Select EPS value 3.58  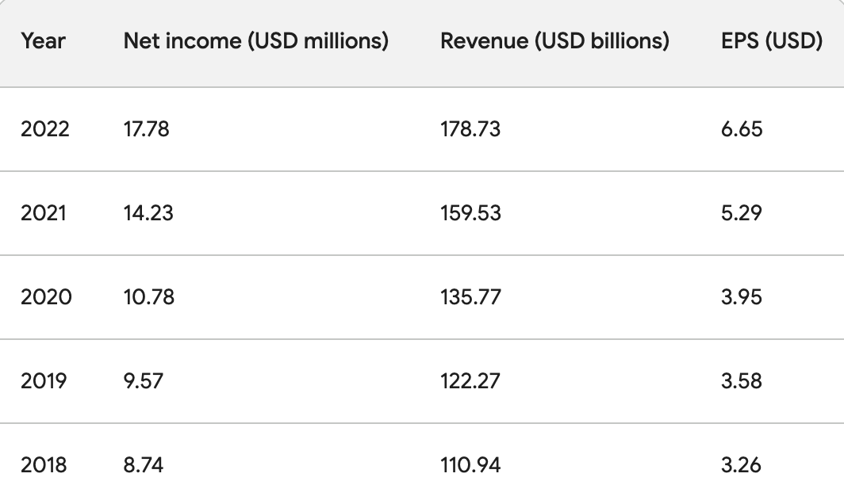[x=742, y=381]
